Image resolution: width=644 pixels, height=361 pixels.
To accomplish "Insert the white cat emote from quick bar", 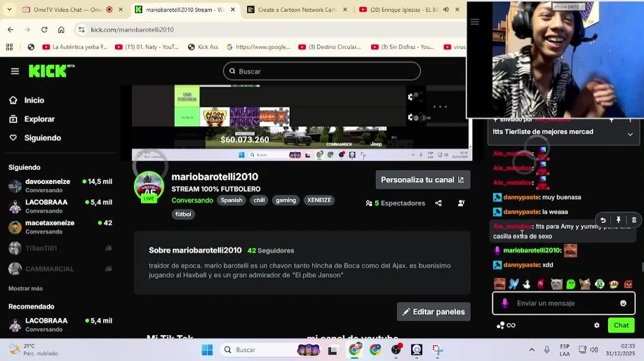I will (x=556, y=284).
